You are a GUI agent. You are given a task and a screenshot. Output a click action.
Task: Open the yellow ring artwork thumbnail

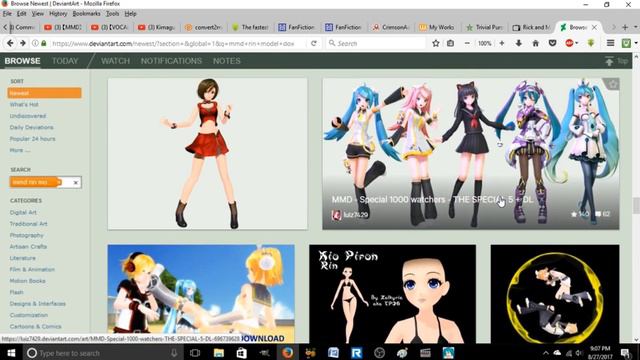555,294
